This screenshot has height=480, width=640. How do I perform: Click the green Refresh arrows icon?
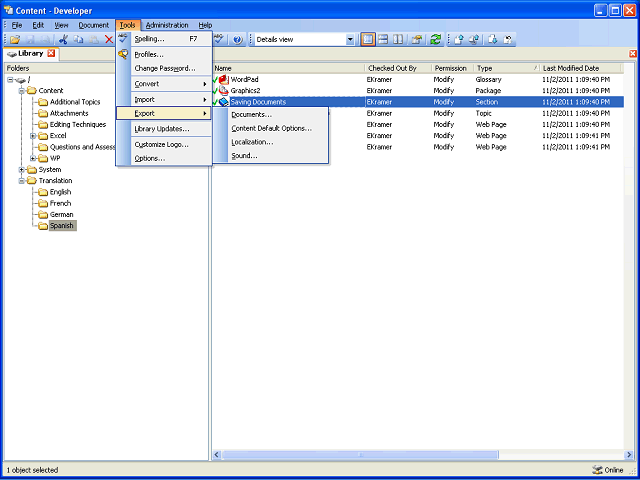pos(436,40)
